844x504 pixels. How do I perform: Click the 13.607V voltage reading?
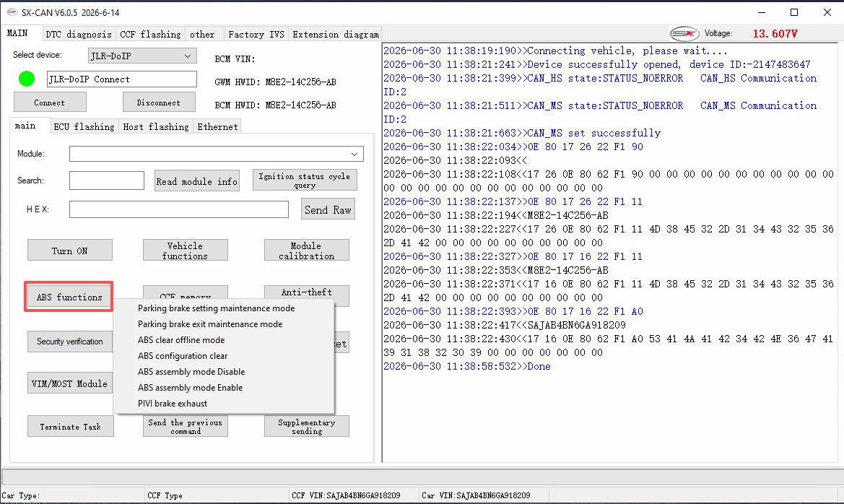coord(775,34)
